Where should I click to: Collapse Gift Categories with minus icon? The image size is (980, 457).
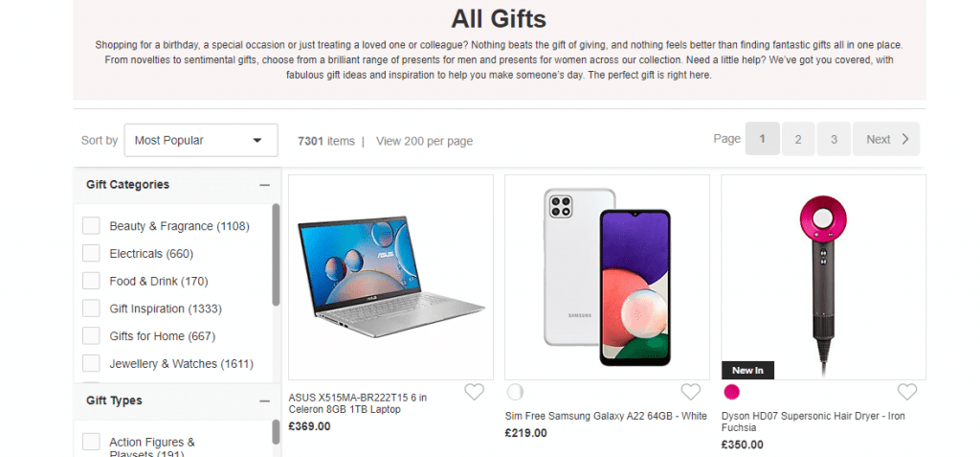[264, 185]
